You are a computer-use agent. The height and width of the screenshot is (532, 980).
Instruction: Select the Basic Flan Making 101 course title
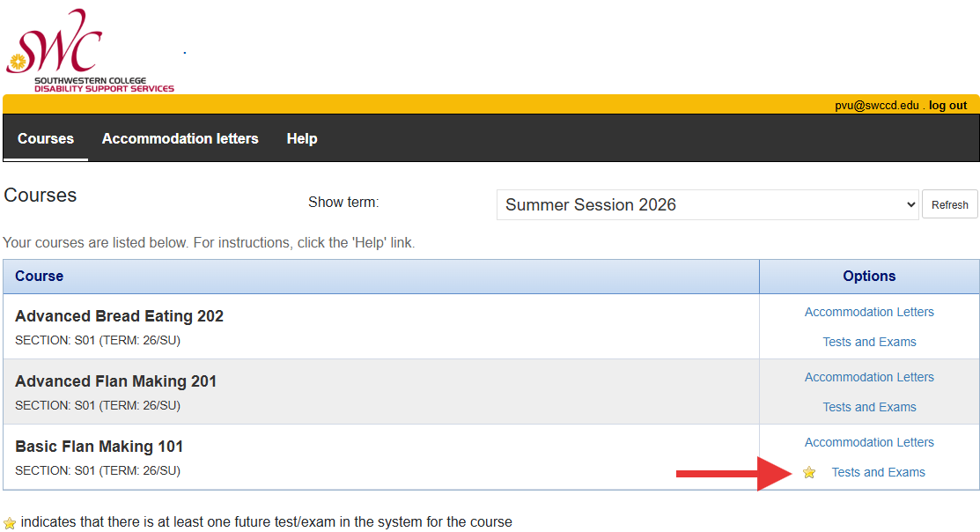(99, 447)
